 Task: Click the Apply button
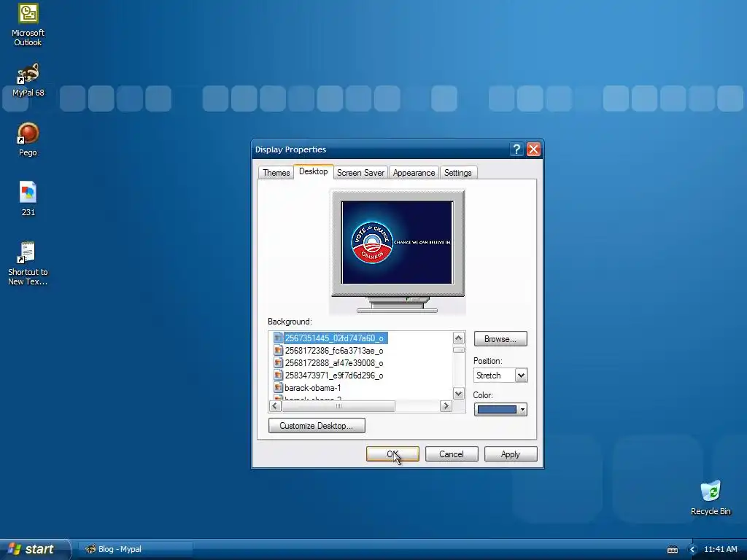pos(510,454)
